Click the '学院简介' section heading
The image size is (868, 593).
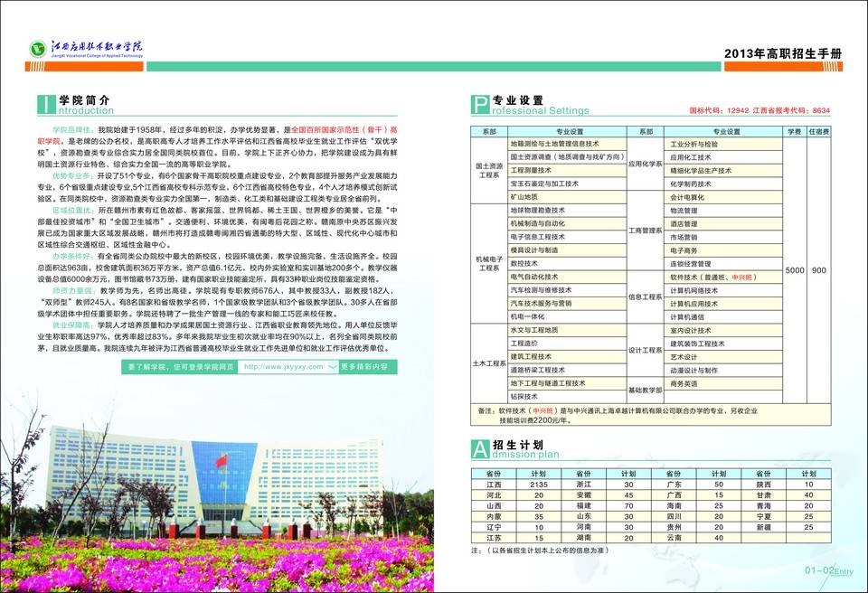point(85,100)
